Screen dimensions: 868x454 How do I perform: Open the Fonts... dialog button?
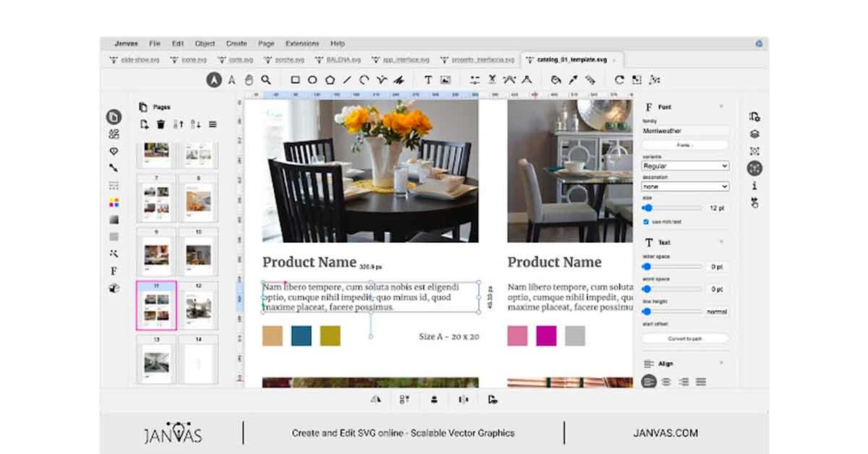click(685, 145)
